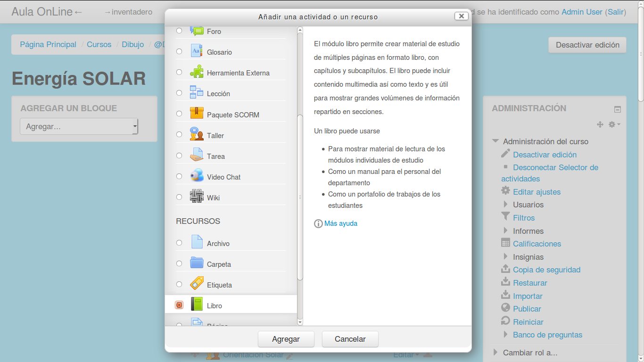The image size is (644, 362).
Task: Click the Herramienta Externa puzzle icon
Action: (197, 72)
